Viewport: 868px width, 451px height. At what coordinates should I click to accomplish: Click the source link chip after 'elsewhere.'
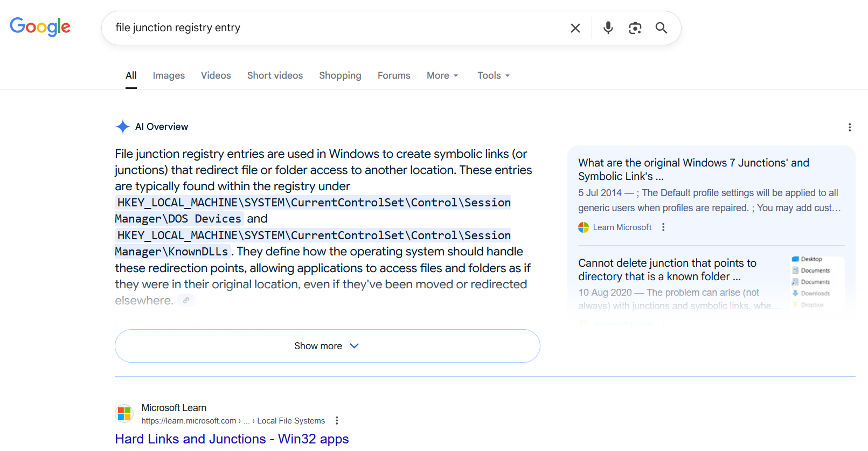tap(186, 301)
